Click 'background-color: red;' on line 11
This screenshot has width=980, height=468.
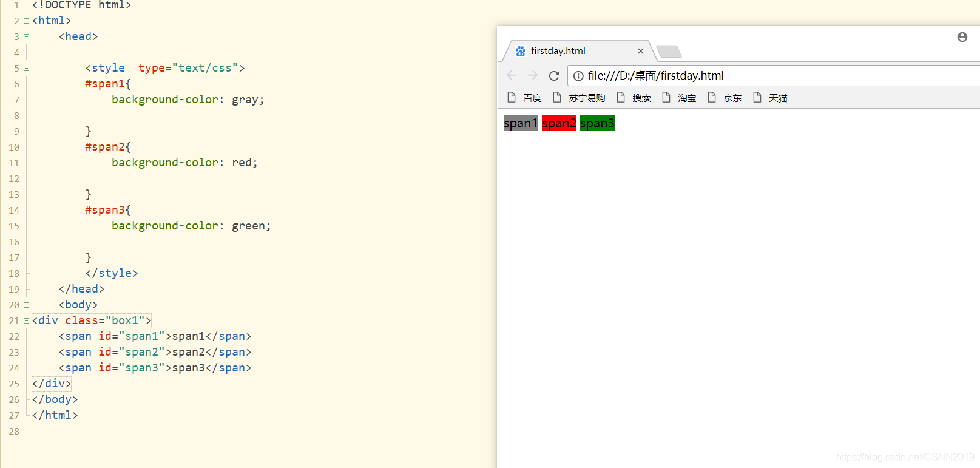click(184, 163)
